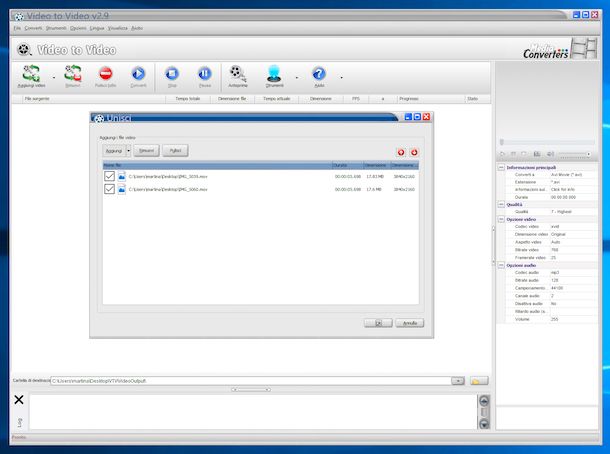610x454 pixels.
Task: Click the preview mute speaker icon
Action: tap(550, 154)
